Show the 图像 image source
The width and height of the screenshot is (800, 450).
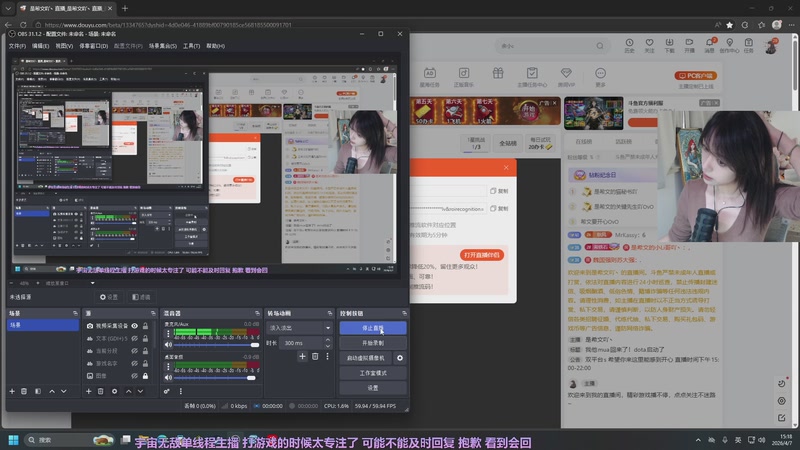pyautogui.click(x=134, y=376)
